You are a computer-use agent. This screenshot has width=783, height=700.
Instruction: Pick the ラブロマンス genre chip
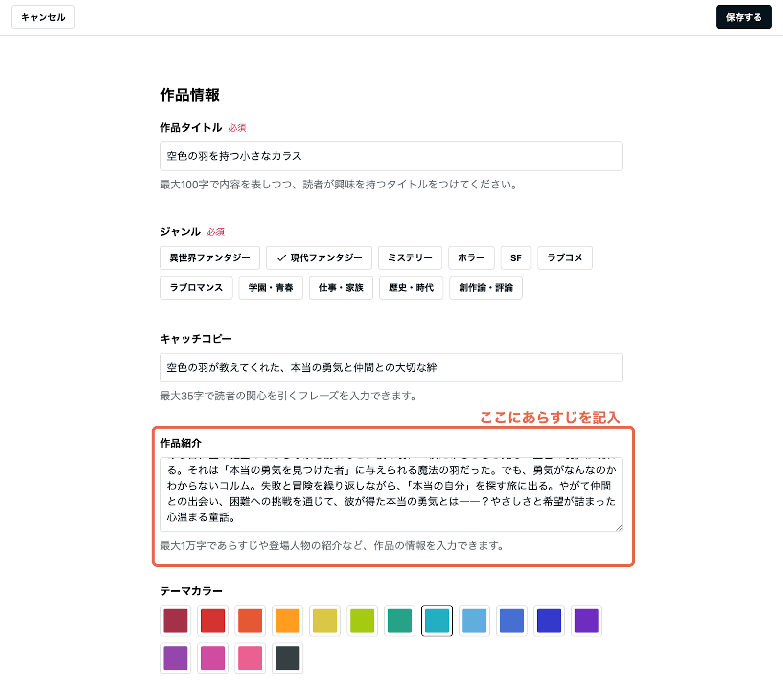coord(196,288)
